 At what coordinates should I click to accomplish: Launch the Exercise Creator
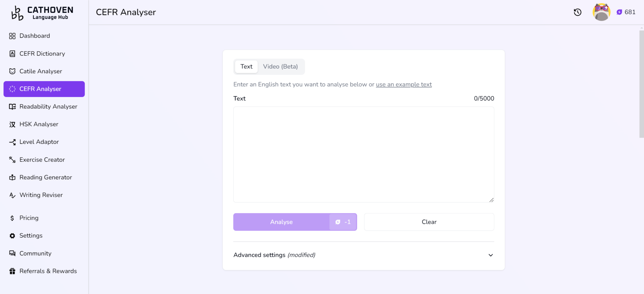click(x=42, y=160)
